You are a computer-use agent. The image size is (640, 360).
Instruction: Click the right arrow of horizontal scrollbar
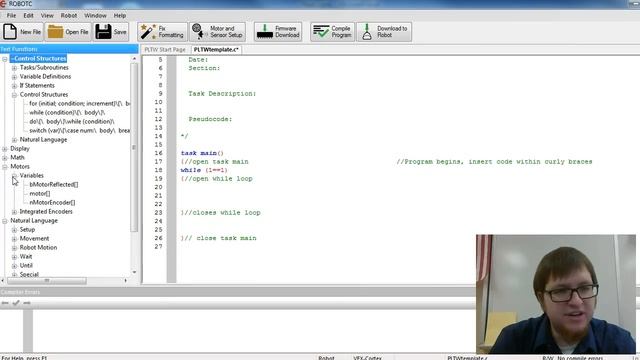tap(125, 281)
